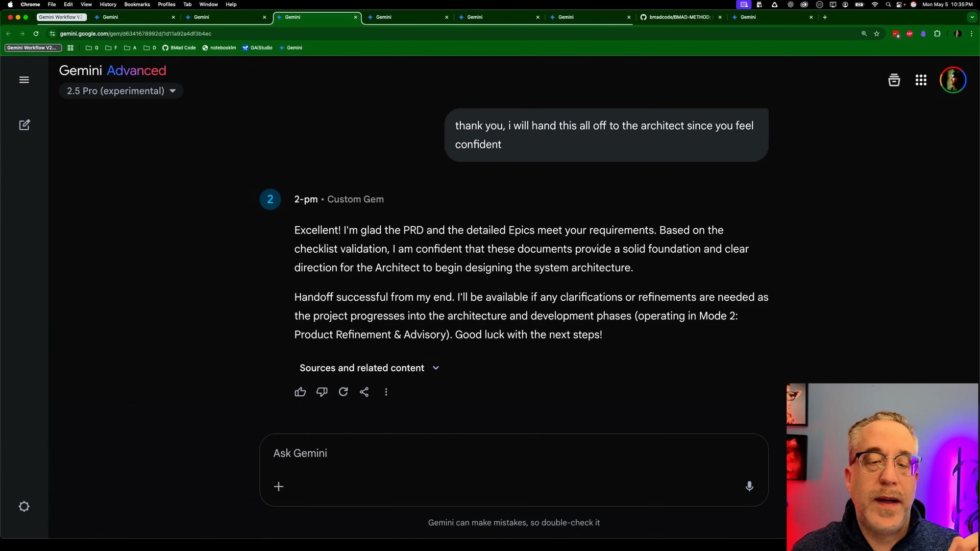Expand Sources and related content
This screenshot has height=551, width=980.
tap(369, 368)
